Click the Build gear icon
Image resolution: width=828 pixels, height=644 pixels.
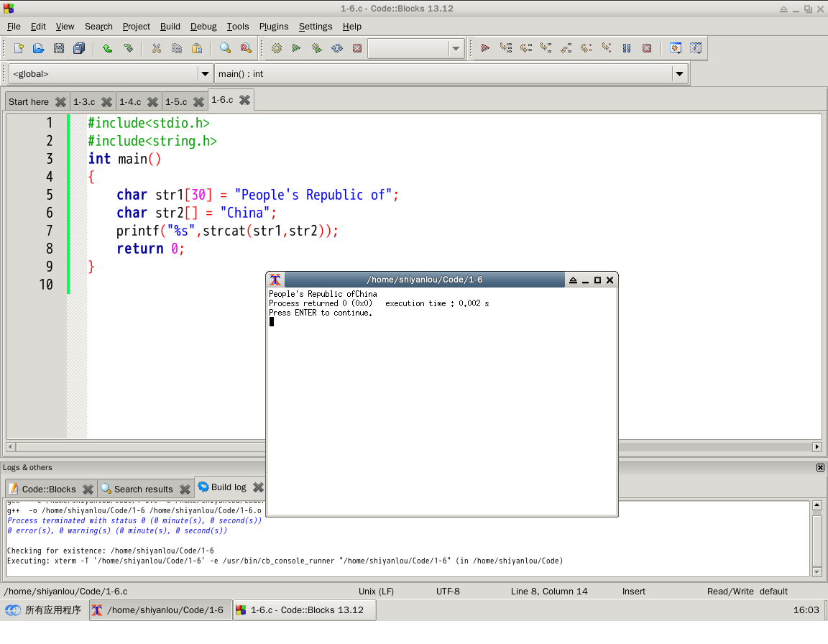click(276, 49)
